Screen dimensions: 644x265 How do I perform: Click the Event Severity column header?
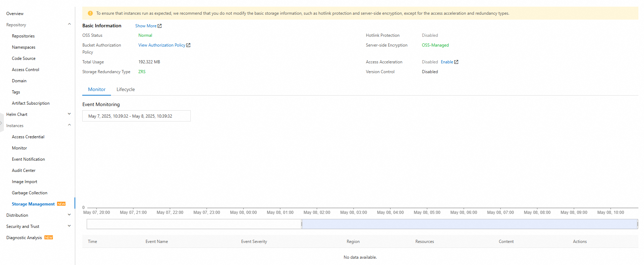coord(254,242)
